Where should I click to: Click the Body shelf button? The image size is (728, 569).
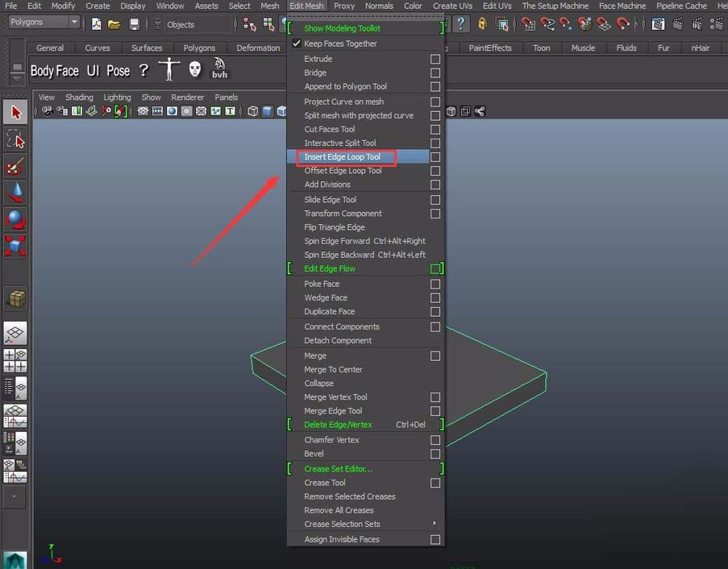point(42,71)
